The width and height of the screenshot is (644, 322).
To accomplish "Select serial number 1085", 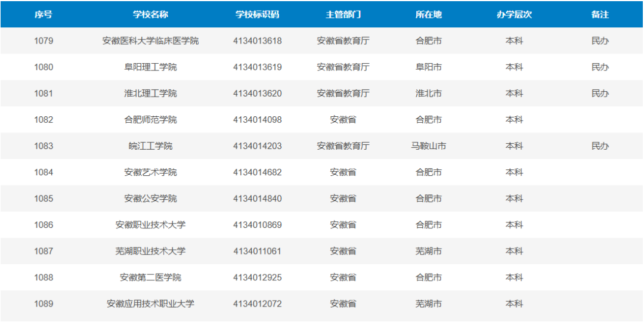I will pyautogui.click(x=44, y=199).
